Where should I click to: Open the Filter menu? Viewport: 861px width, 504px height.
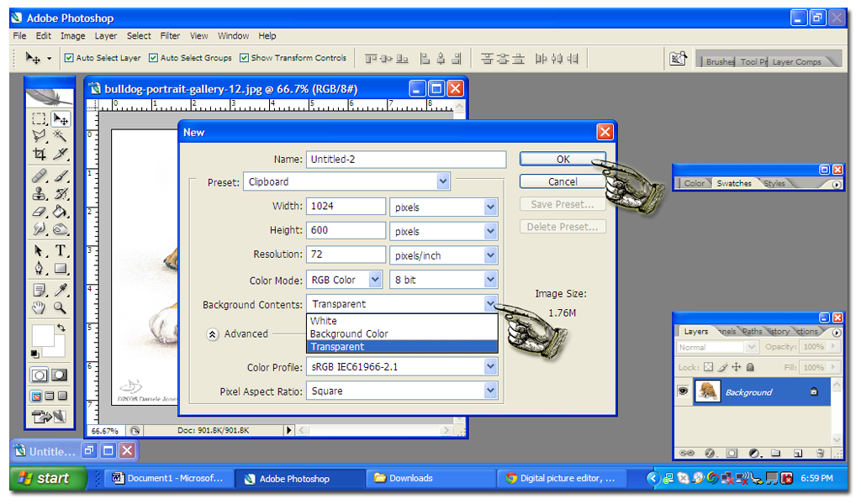pyautogui.click(x=170, y=35)
